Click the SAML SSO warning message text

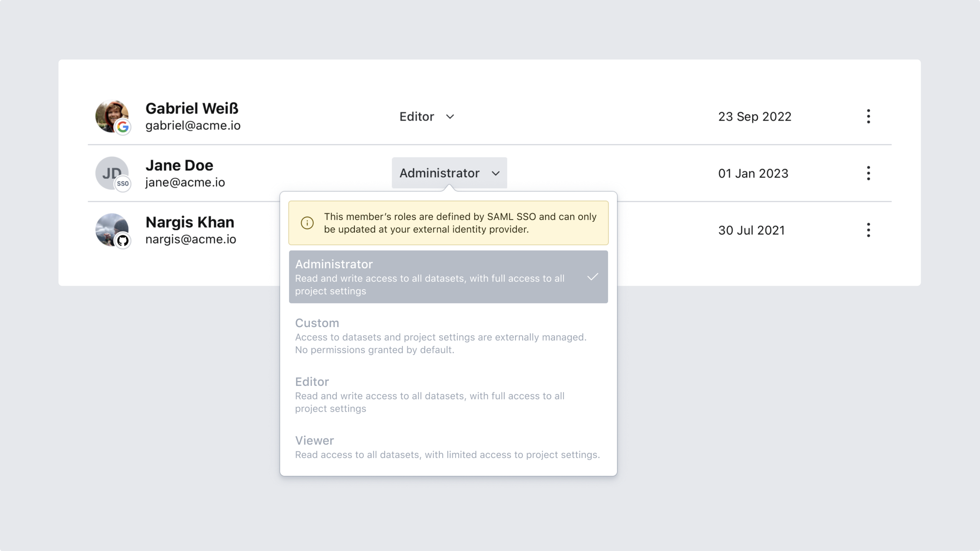(x=460, y=223)
